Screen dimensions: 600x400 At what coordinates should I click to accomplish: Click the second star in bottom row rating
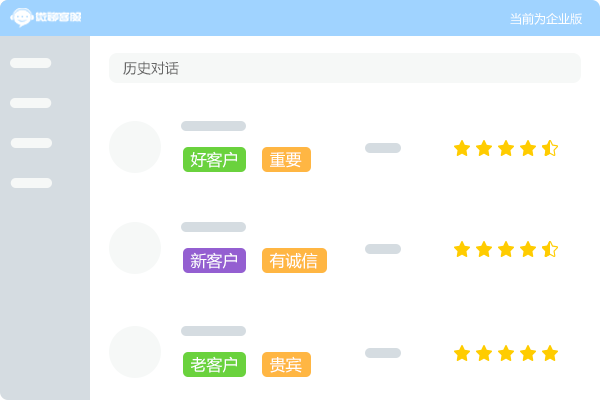pos(484,353)
